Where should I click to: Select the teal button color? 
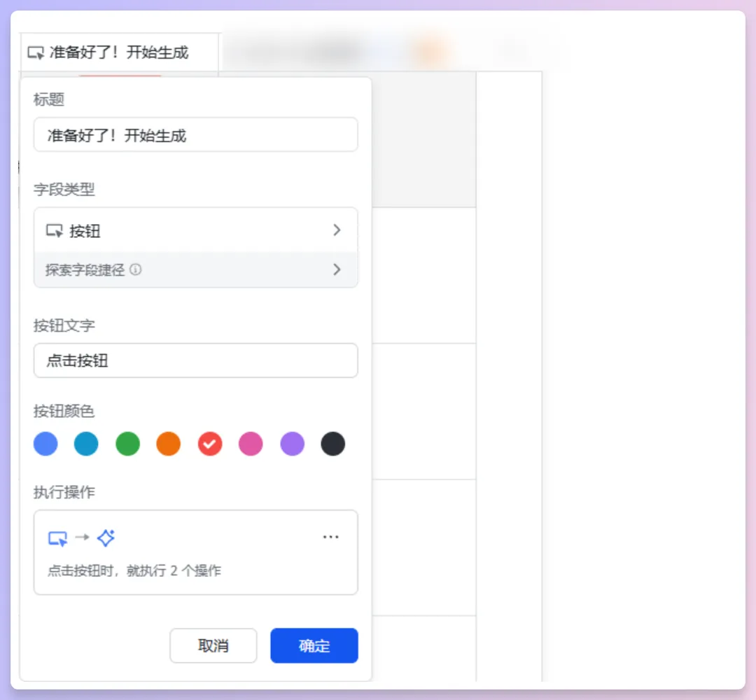(x=86, y=443)
